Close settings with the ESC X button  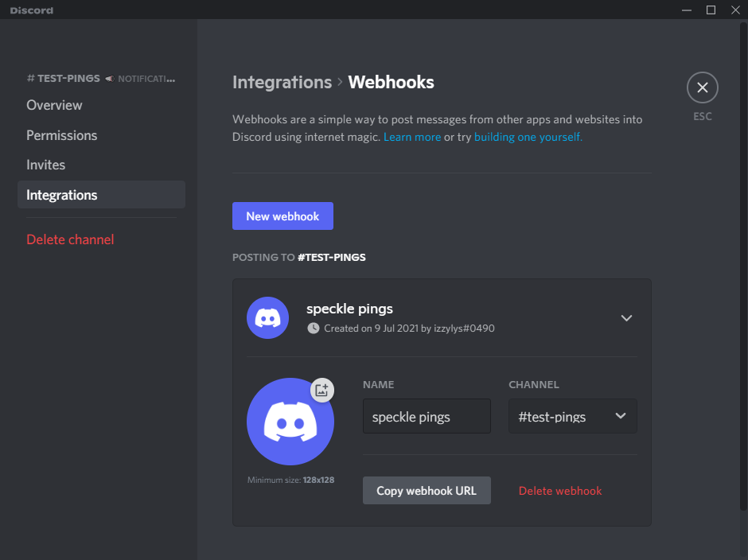702,87
